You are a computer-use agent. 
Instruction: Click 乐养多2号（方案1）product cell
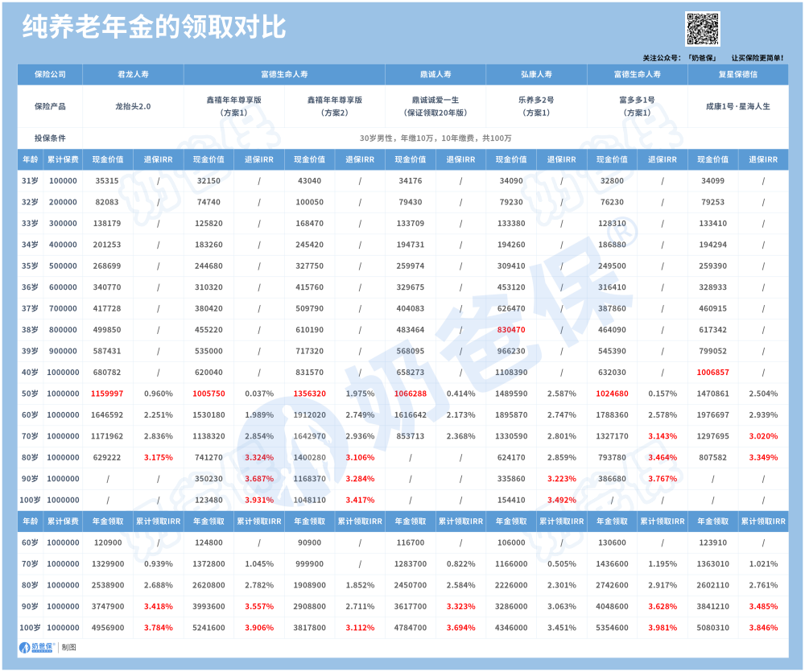[536, 106]
